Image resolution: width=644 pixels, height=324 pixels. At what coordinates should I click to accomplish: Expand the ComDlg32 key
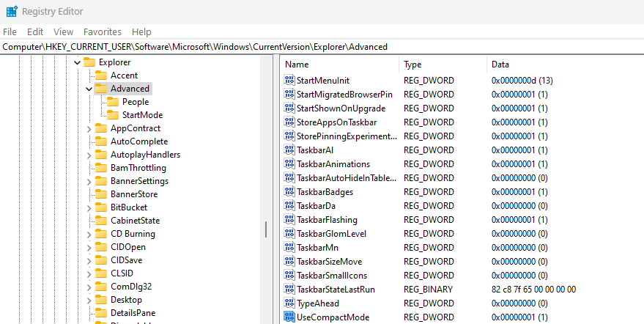point(89,287)
